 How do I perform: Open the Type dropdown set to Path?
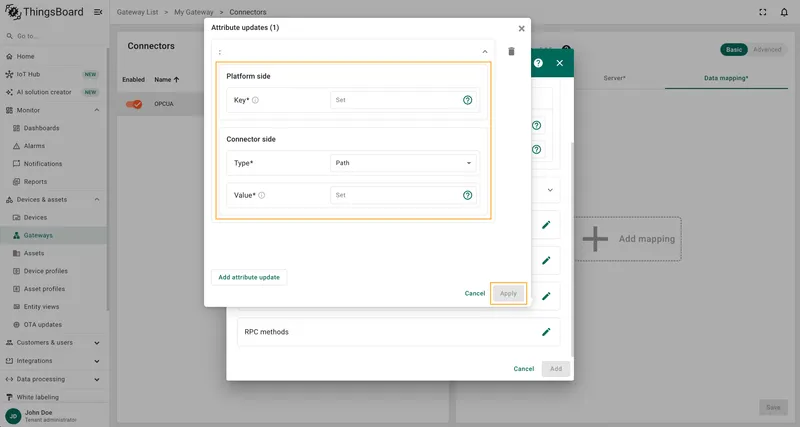point(403,163)
